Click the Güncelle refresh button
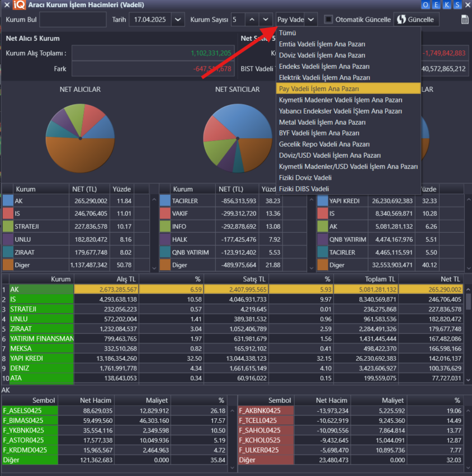 point(416,20)
